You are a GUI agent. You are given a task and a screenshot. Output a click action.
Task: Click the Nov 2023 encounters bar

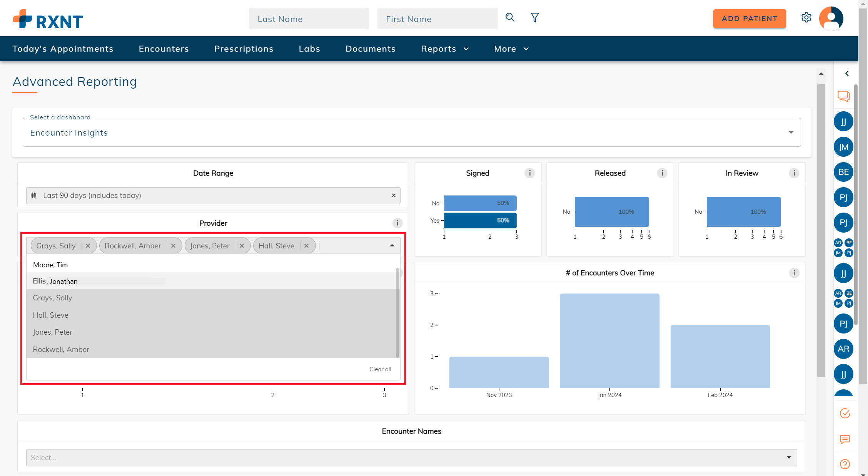pyautogui.click(x=499, y=372)
